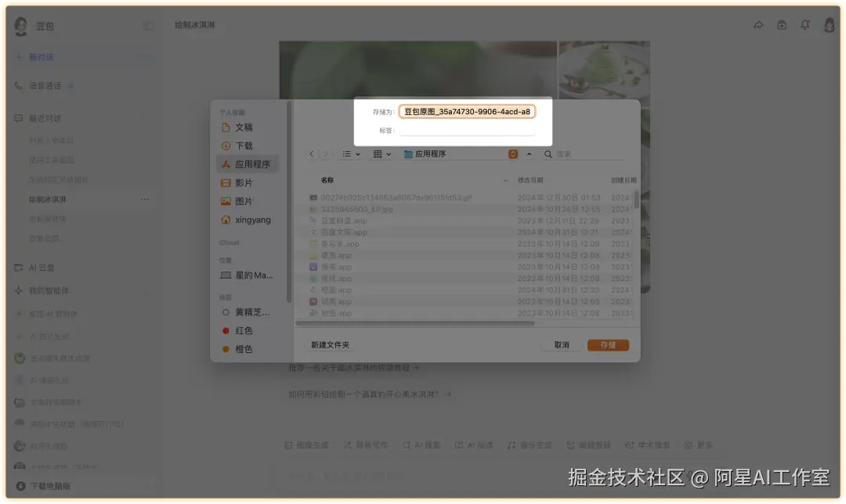Screen dimensions: 846x504
Task: Open AI 云盘 cloud storage
Action: tap(38, 267)
